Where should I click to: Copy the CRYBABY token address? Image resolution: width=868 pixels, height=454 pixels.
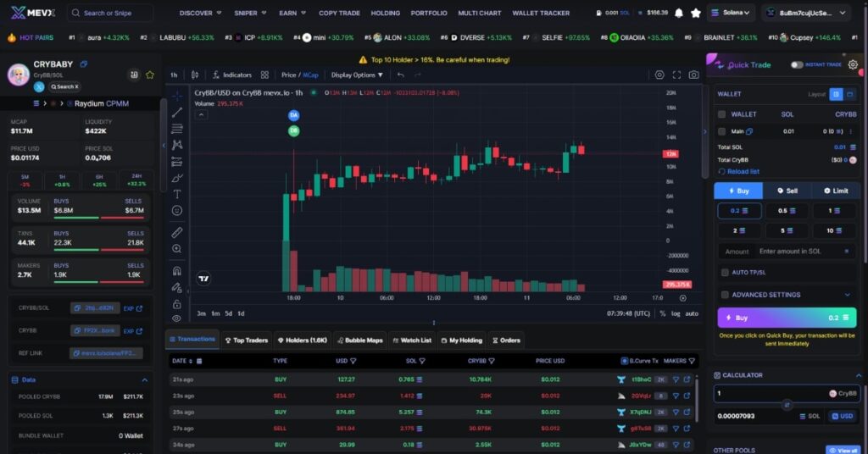pyautogui.click(x=84, y=64)
